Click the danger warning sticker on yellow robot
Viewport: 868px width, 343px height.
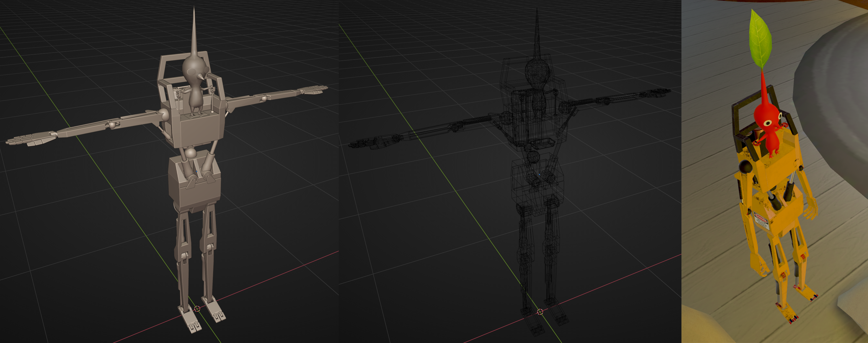761,221
